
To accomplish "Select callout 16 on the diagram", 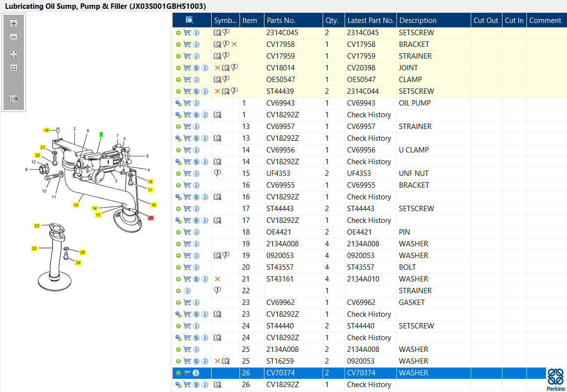I will point(153,205).
